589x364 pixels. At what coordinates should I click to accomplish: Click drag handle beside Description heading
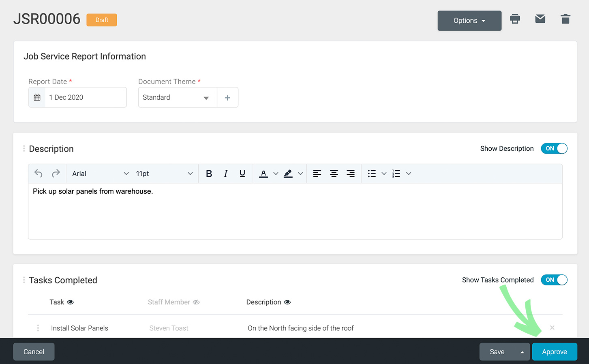pyautogui.click(x=24, y=149)
